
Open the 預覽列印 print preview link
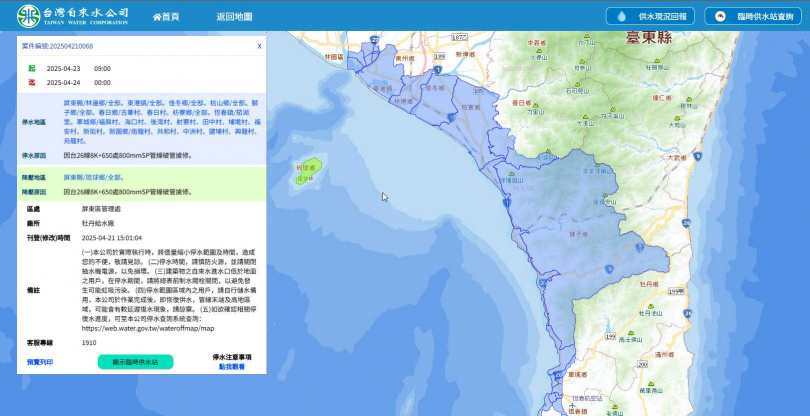tap(40, 362)
